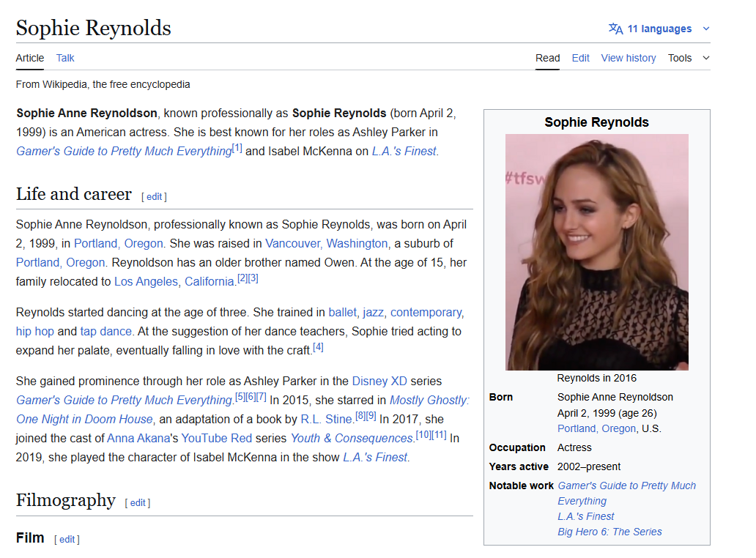Expand the 11 languages dropdown chevron
This screenshot has width=756, height=558.
[706, 29]
